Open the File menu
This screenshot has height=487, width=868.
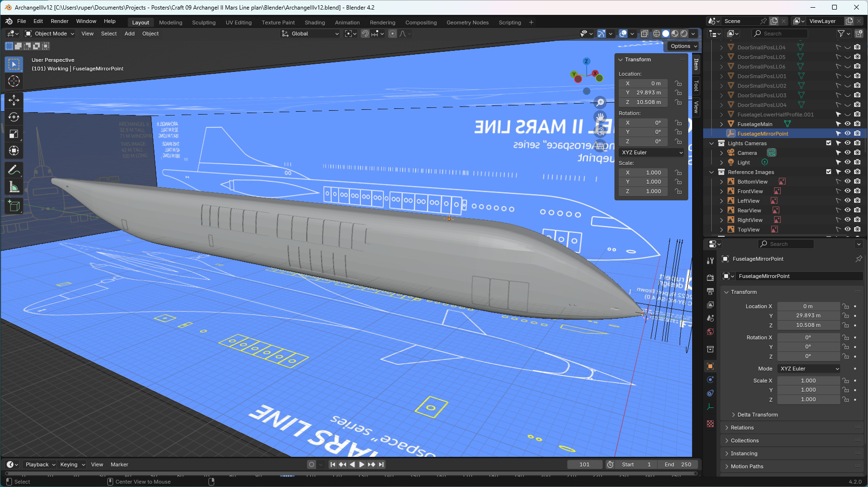pos(22,21)
